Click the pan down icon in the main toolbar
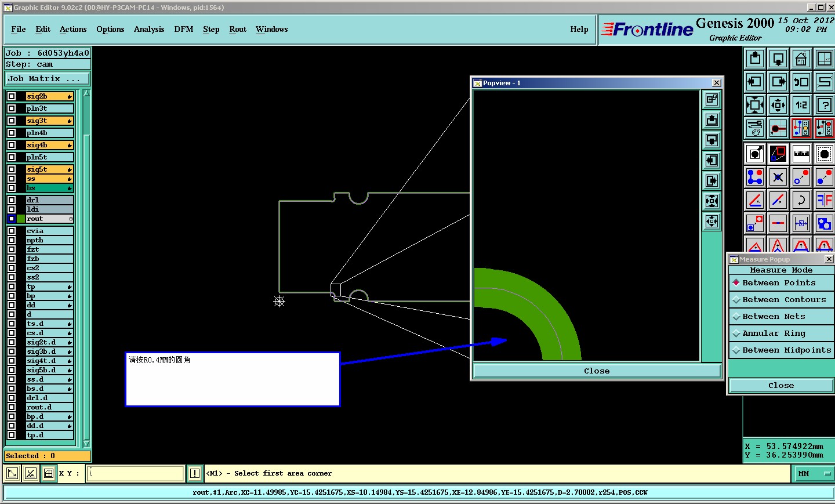 pyautogui.click(x=778, y=59)
